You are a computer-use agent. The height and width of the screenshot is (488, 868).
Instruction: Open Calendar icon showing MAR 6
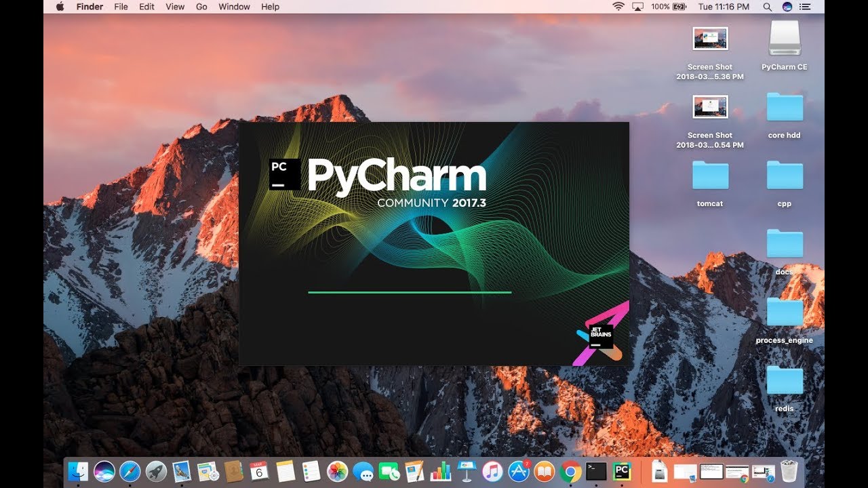pos(259,471)
